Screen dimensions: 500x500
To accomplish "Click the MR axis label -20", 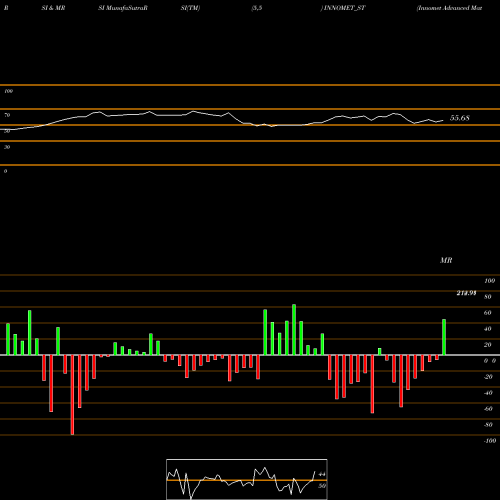I will click(x=488, y=377).
